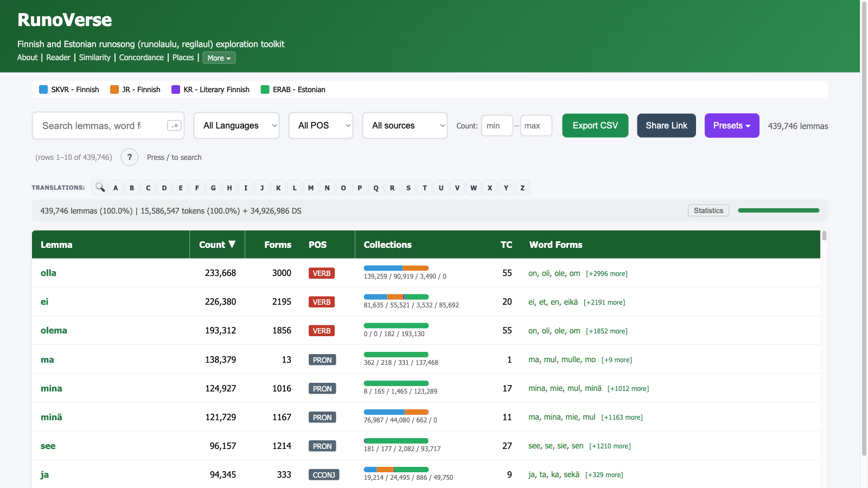Sort by Count column header arrow

click(232, 245)
